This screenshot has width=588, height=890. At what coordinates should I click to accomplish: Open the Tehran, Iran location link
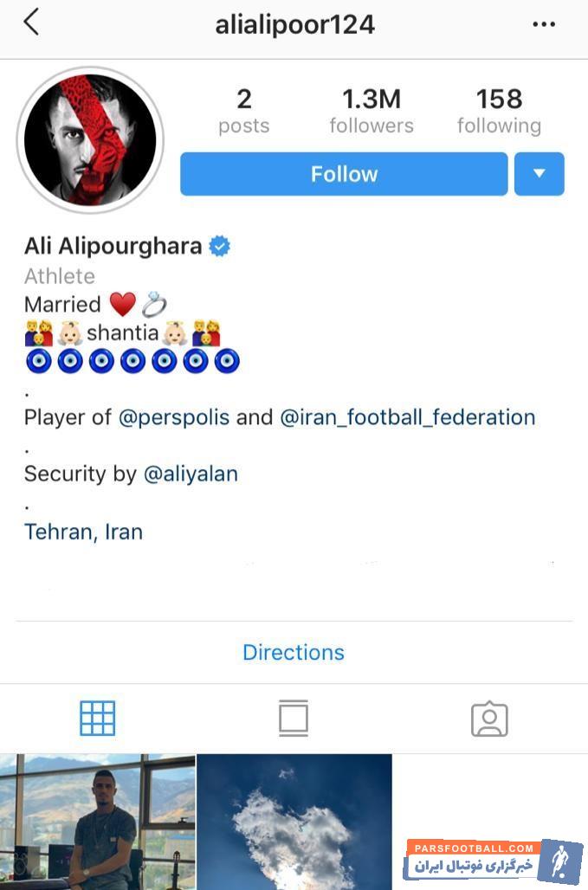pos(83,532)
